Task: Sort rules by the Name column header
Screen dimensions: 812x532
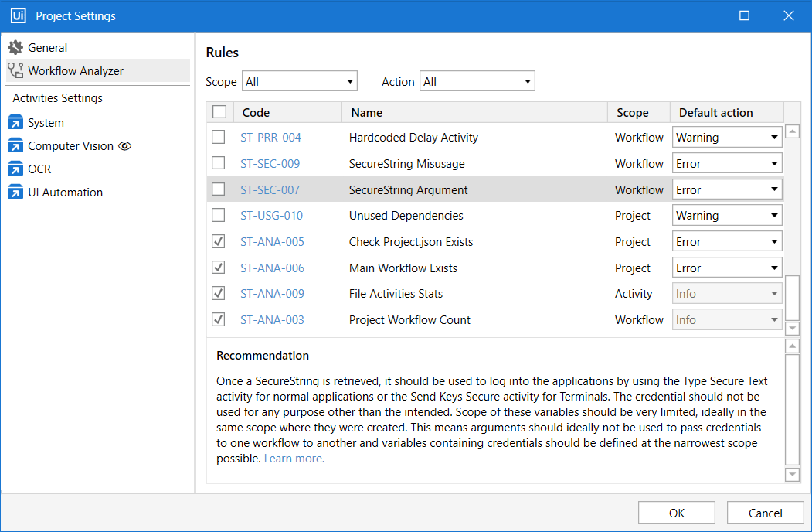Action: click(474, 113)
